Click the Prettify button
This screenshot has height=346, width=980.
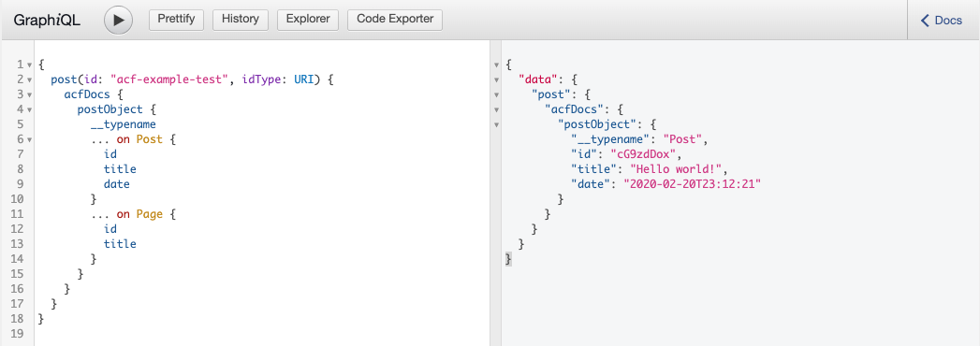pos(176,20)
